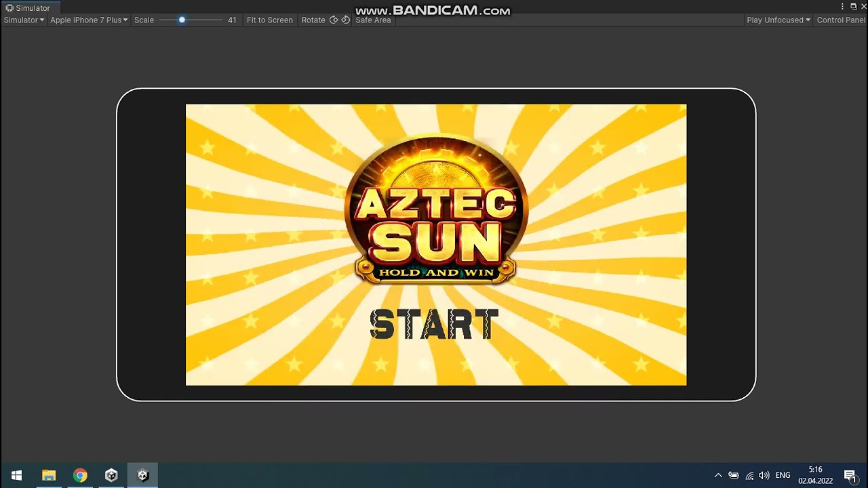Viewport: 868px width, 488px height.
Task: Open the Windows Start menu
Action: (x=16, y=476)
